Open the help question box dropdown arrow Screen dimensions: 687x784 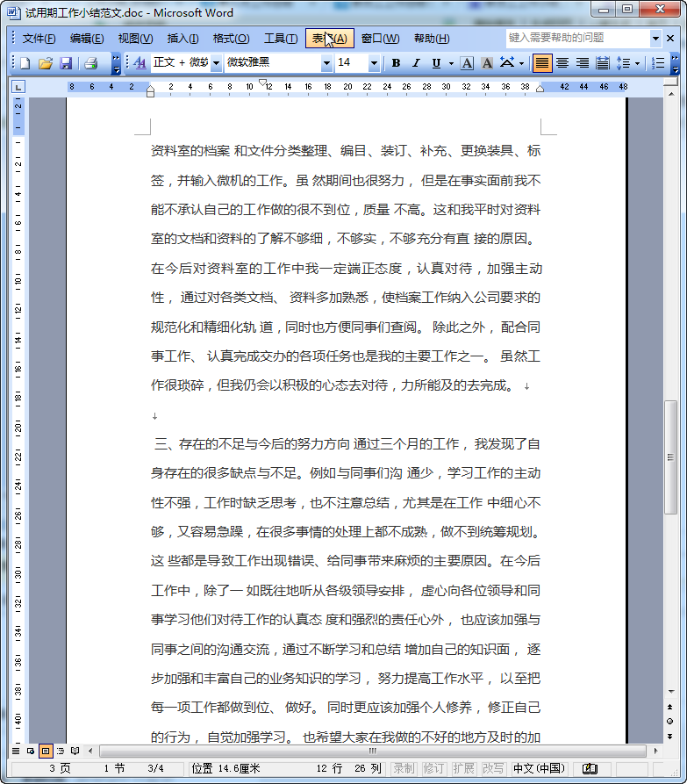(655, 38)
